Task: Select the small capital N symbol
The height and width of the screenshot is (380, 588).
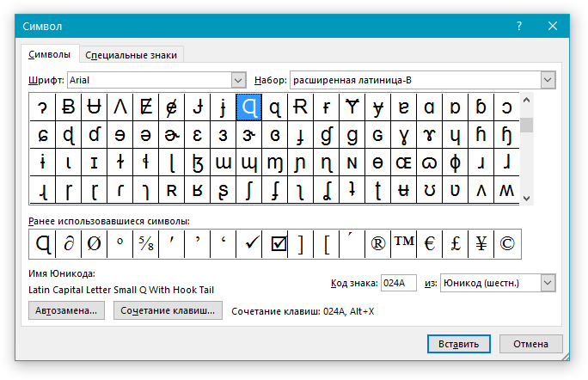Action: point(352,162)
